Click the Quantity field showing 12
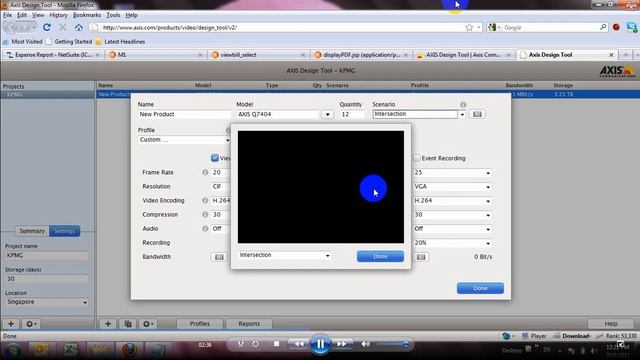 point(352,114)
